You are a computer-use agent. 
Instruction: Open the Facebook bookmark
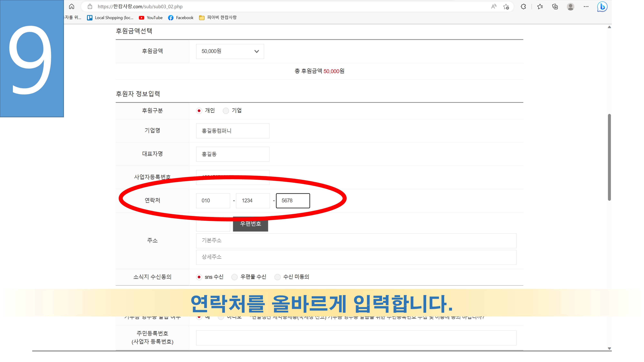click(x=181, y=18)
